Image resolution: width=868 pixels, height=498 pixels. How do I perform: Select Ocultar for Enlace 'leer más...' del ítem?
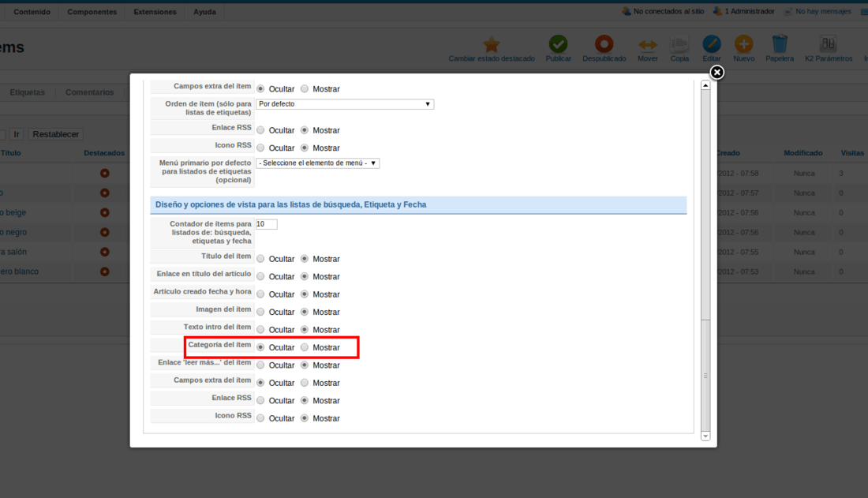click(x=260, y=365)
